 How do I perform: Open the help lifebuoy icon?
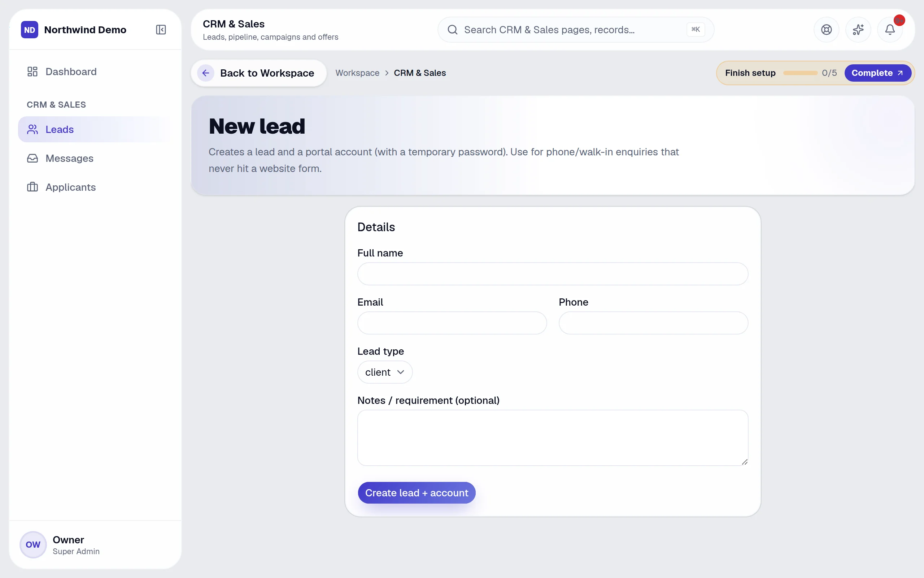point(826,30)
